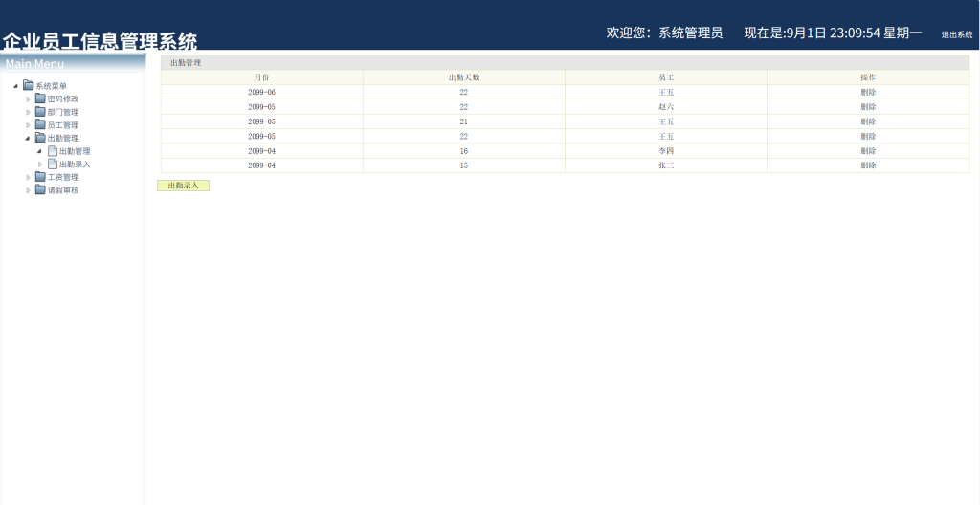Click the 请假审核 folder icon
Screen dimensions: 980x505
click(x=40, y=190)
